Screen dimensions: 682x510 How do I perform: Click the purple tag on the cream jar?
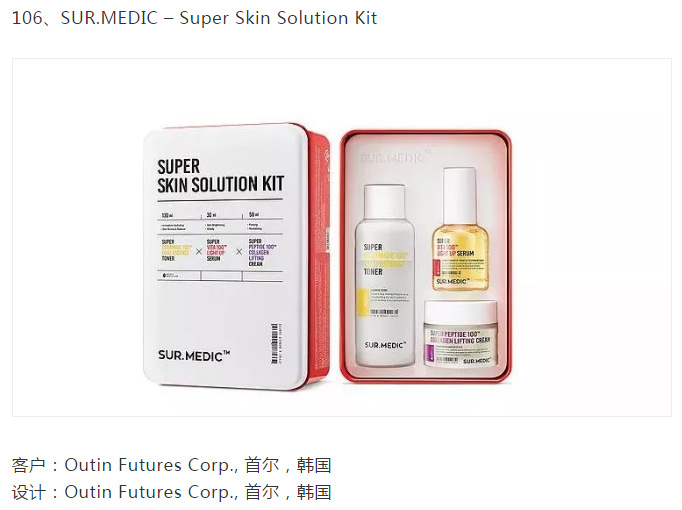[428, 352]
